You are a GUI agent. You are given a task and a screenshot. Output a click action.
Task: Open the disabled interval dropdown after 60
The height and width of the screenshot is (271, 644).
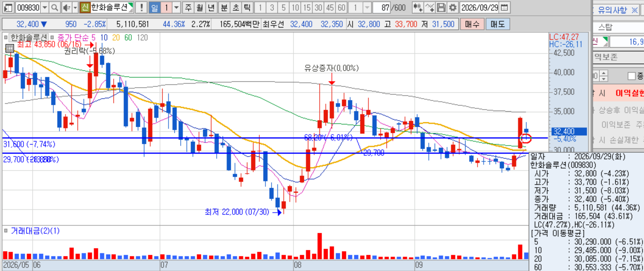click(x=367, y=7)
